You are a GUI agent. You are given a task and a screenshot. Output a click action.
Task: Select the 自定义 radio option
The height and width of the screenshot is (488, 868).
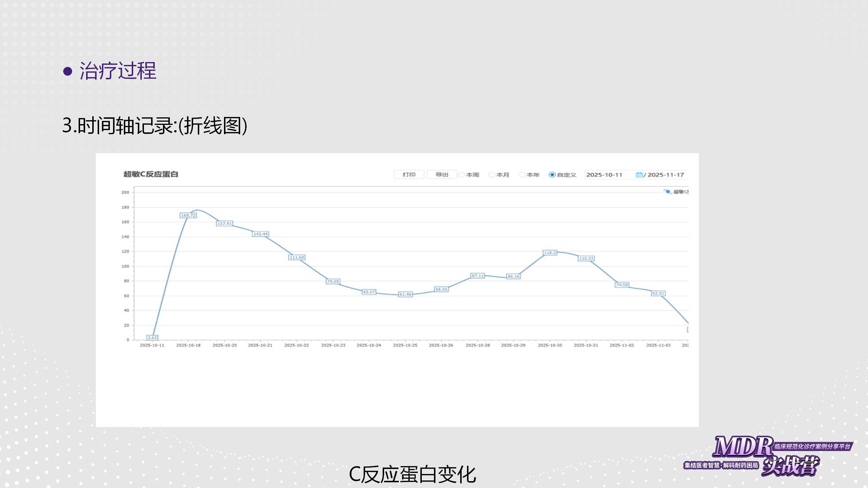(x=552, y=175)
